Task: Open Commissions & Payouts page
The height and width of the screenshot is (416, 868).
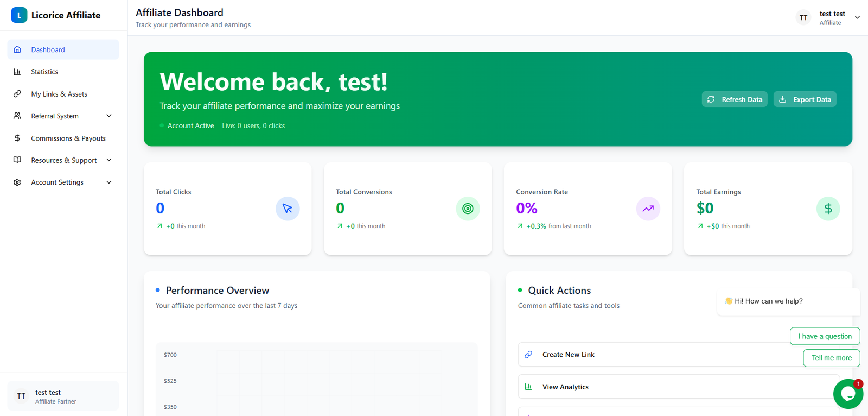Action: pos(68,138)
